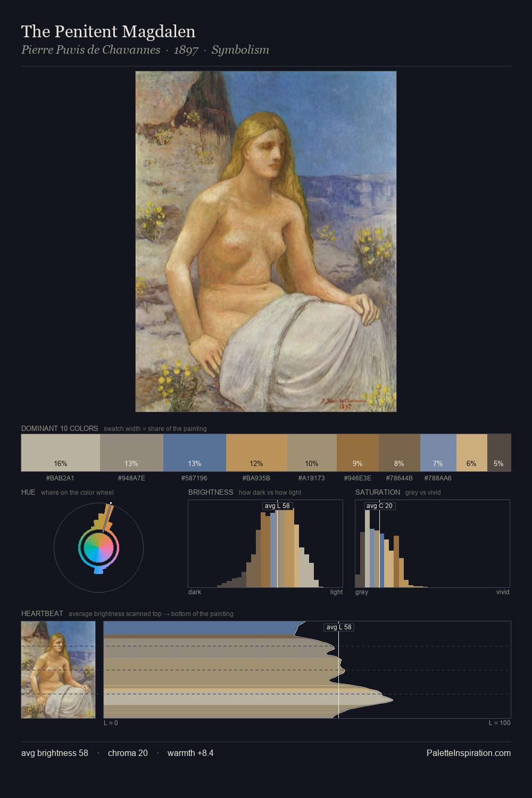This screenshot has width=532, height=798.
Task: Select the 13% grey-taupe swatch #948A7E
Action: point(131,453)
